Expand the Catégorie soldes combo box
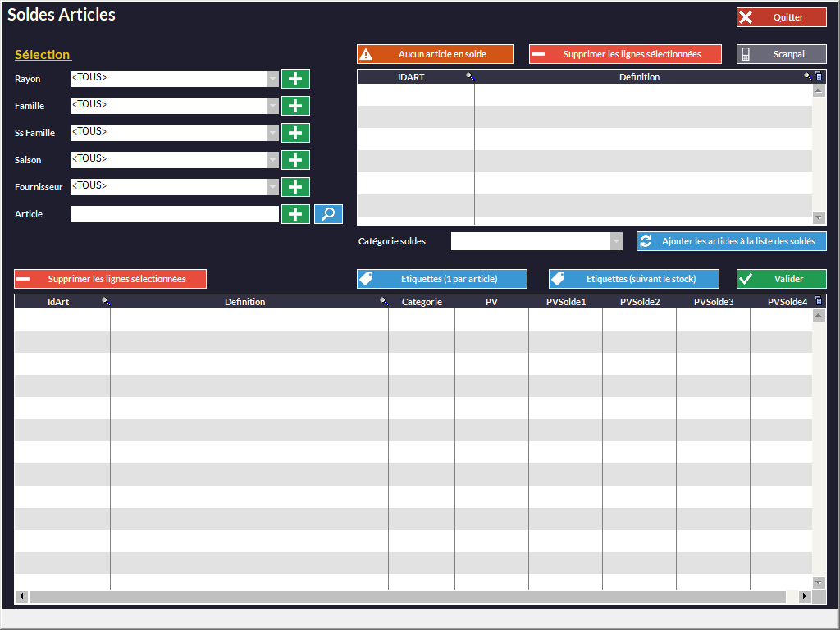 [x=617, y=241]
